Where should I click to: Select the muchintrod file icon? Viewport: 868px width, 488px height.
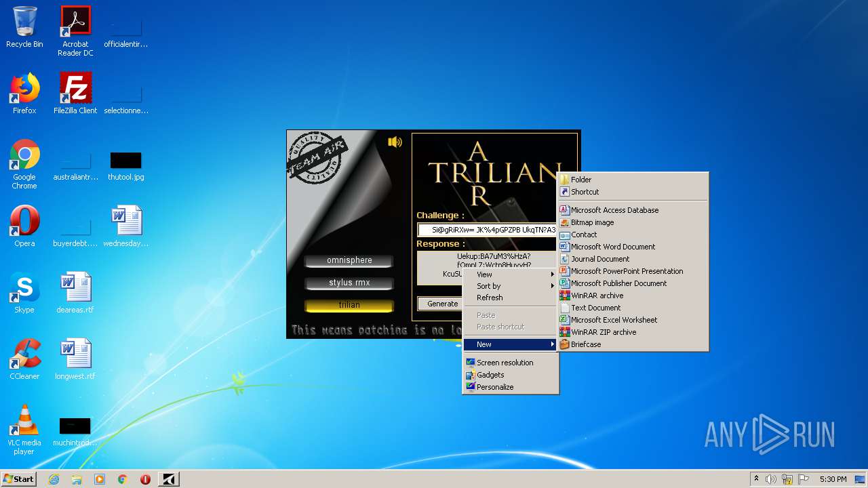point(75,432)
